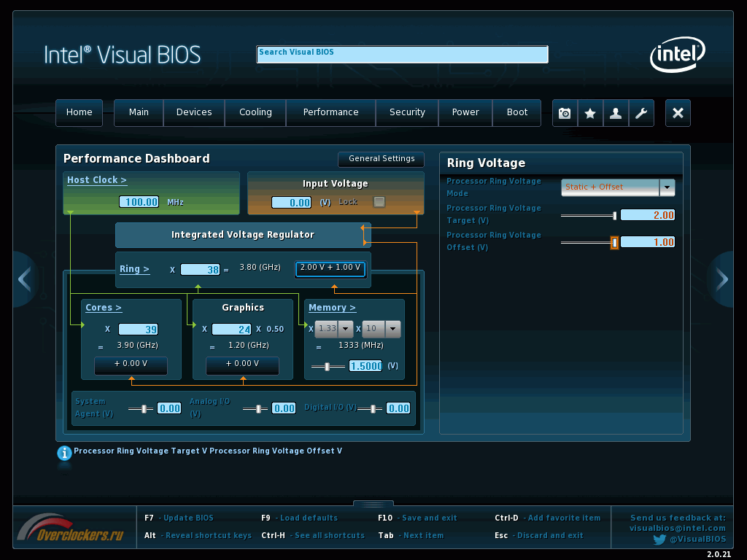Focus the Search Visual BIOS field

click(402, 54)
